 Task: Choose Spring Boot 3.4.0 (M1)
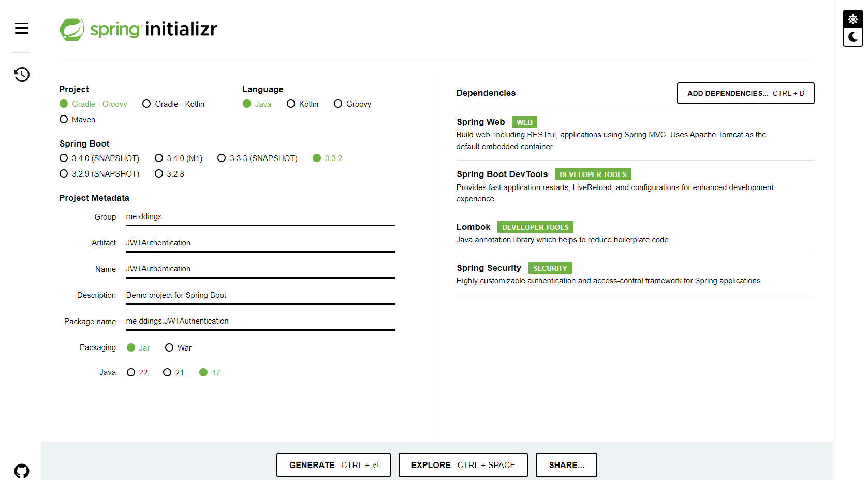tap(179, 158)
